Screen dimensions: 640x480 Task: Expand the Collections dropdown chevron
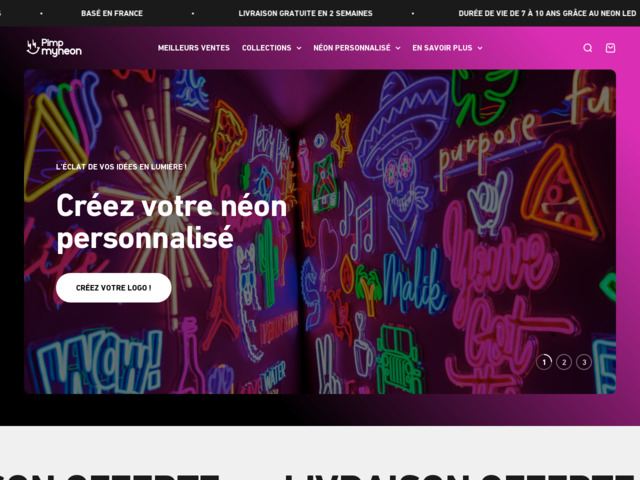299,48
